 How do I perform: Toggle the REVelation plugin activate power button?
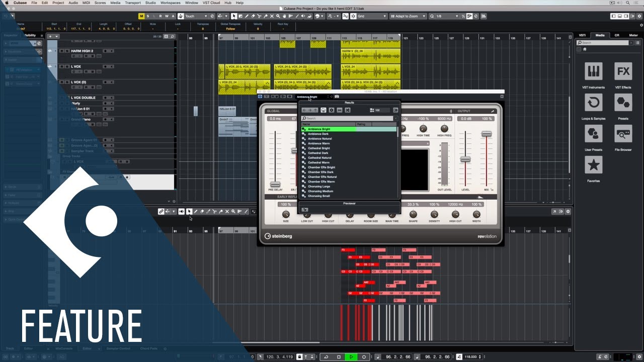coord(260,97)
